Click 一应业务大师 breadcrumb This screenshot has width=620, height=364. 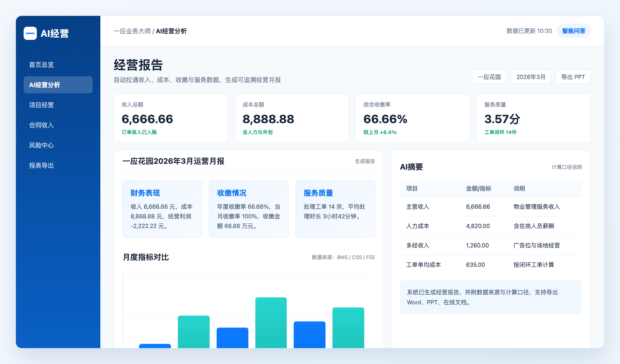pos(132,31)
